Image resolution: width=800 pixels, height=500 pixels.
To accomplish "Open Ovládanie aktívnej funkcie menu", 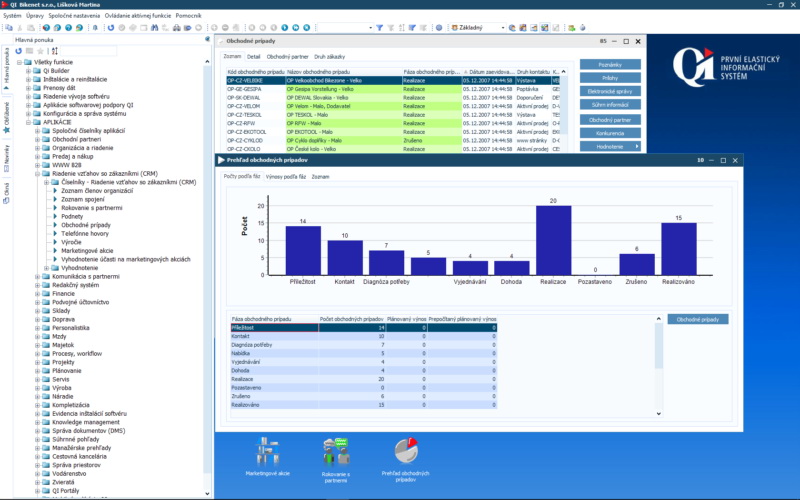I will click(x=138, y=16).
